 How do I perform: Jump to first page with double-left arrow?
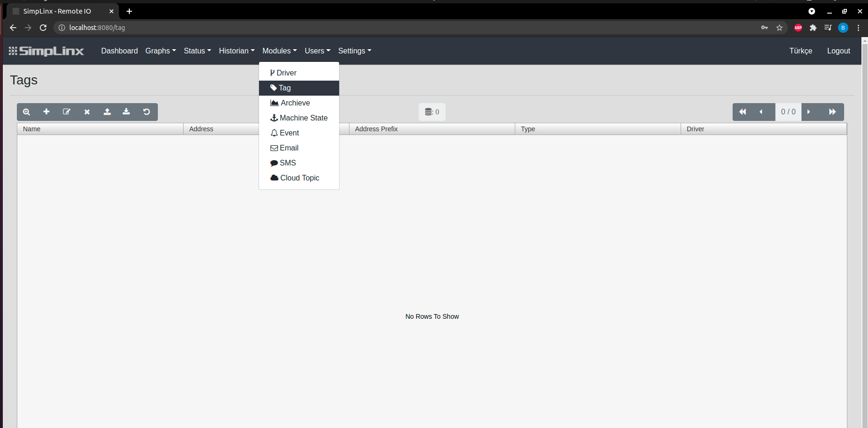coord(742,112)
